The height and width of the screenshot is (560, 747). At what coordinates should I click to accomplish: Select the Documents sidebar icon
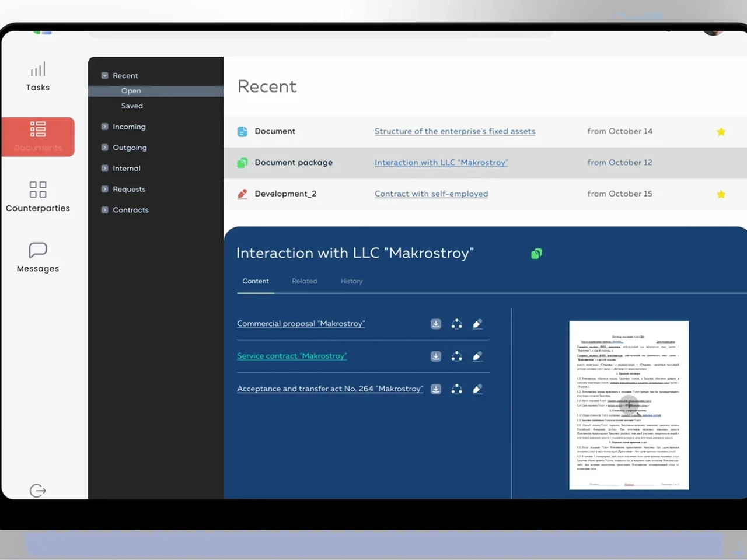38,129
